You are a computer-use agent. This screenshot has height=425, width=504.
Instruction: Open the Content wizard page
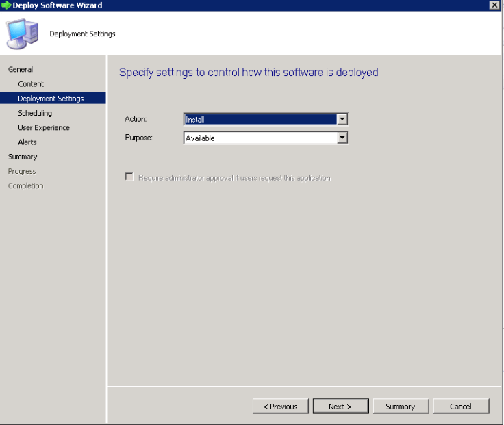coord(31,84)
